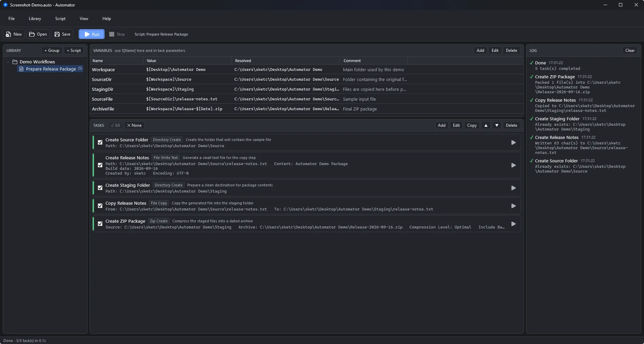The image size is (644, 344).
Task: Add a new variable
Action: (480, 50)
